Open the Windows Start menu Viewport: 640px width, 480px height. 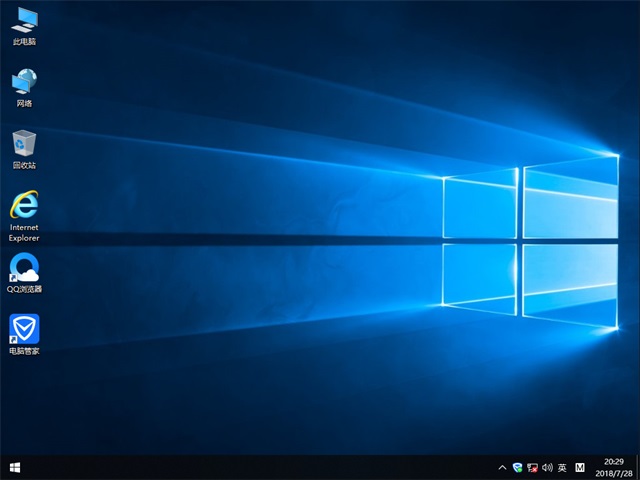15,467
